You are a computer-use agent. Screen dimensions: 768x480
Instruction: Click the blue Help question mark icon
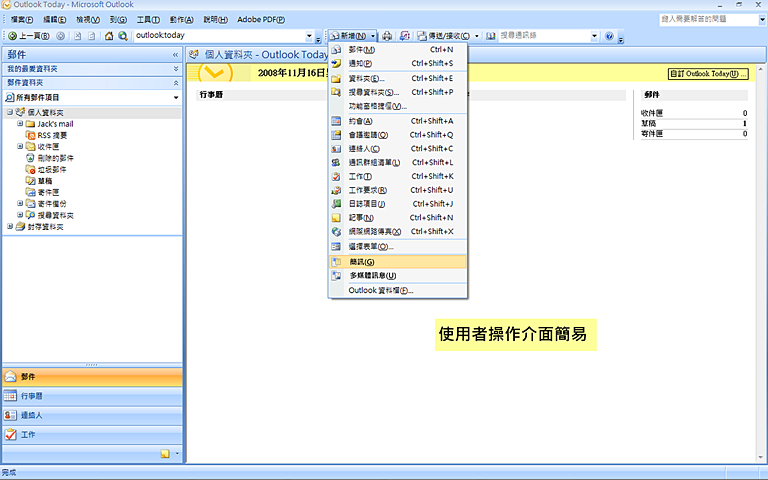point(609,36)
